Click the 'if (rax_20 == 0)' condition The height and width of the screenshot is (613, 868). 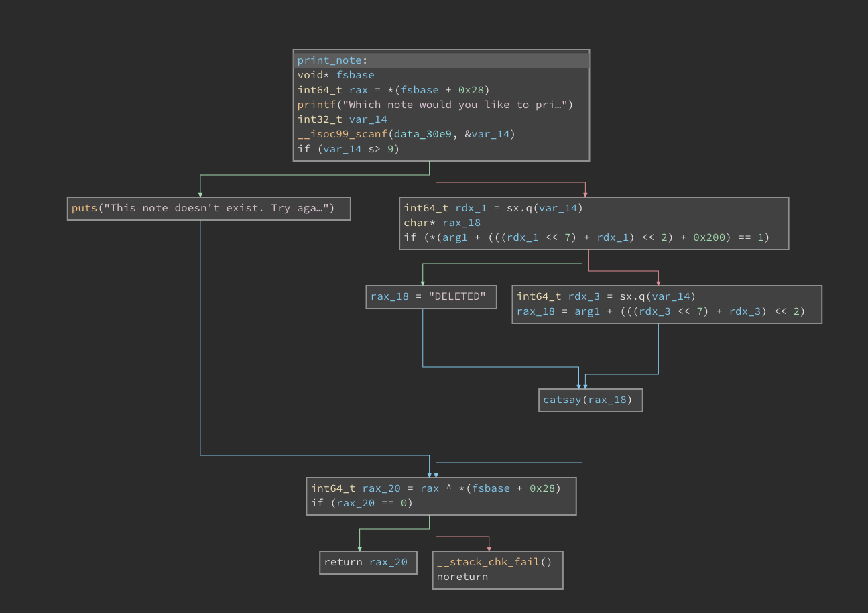point(361,503)
